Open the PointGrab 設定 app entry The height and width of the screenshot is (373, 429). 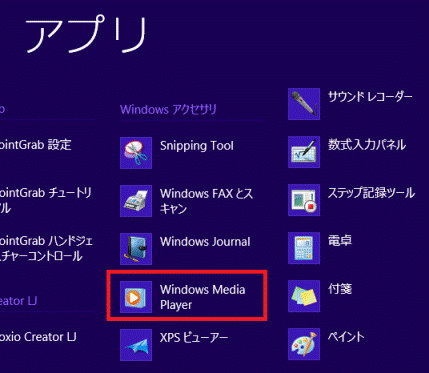click(x=36, y=145)
